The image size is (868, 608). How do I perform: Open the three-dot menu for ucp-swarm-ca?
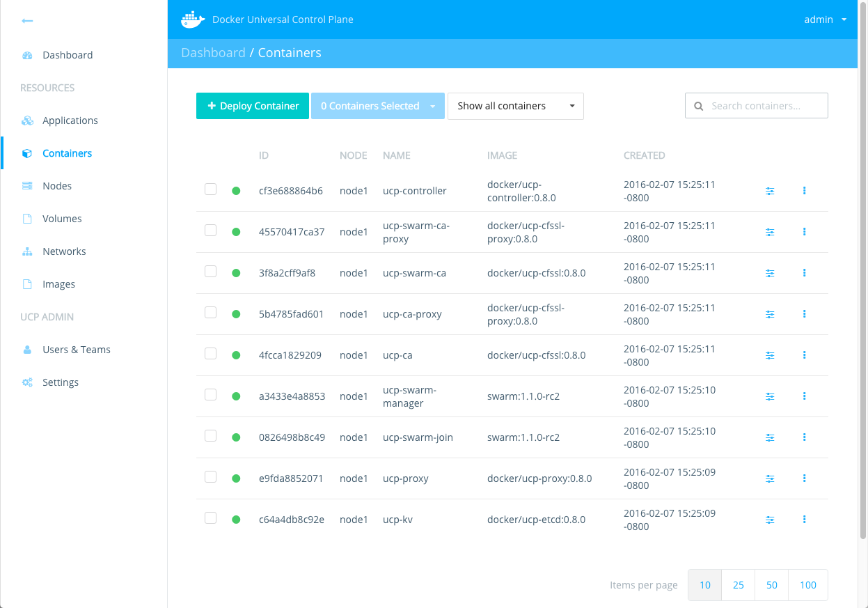805,273
